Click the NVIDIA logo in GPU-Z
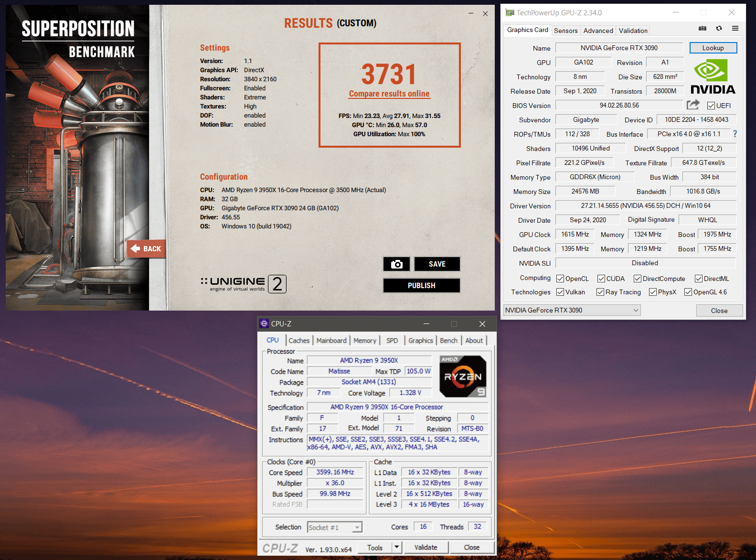 [713, 76]
